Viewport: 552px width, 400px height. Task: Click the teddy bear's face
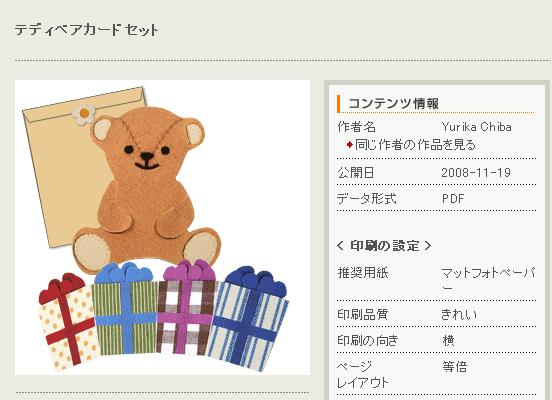click(x=148, y=144)
